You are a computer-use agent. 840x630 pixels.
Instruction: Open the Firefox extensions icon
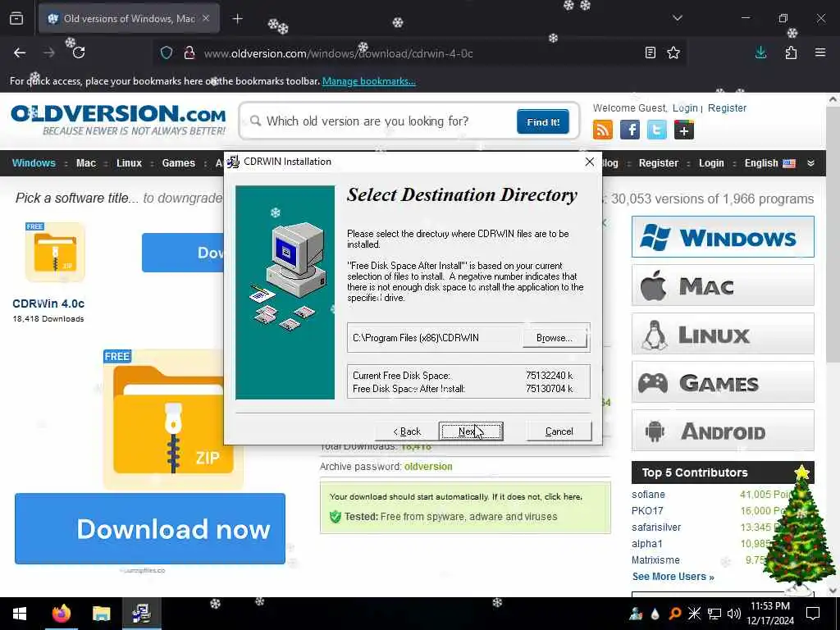(x=791, y=52)
